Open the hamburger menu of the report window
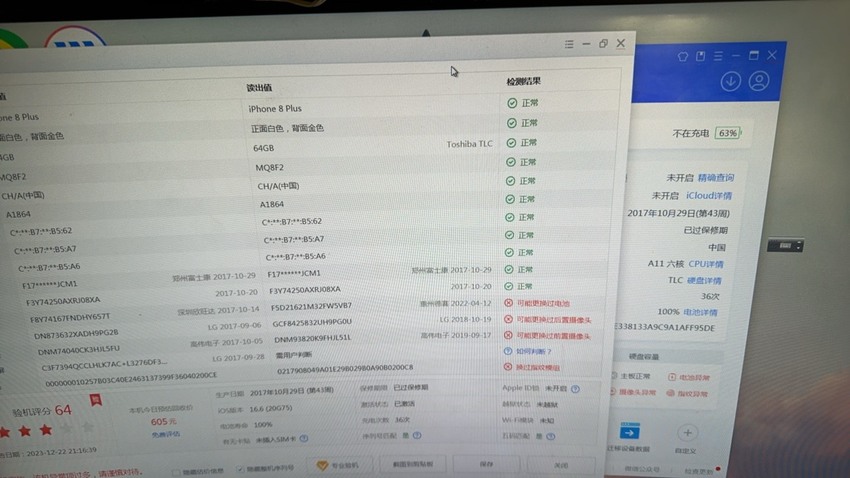The width and height of the screenshot is (850, 478). 569,44
